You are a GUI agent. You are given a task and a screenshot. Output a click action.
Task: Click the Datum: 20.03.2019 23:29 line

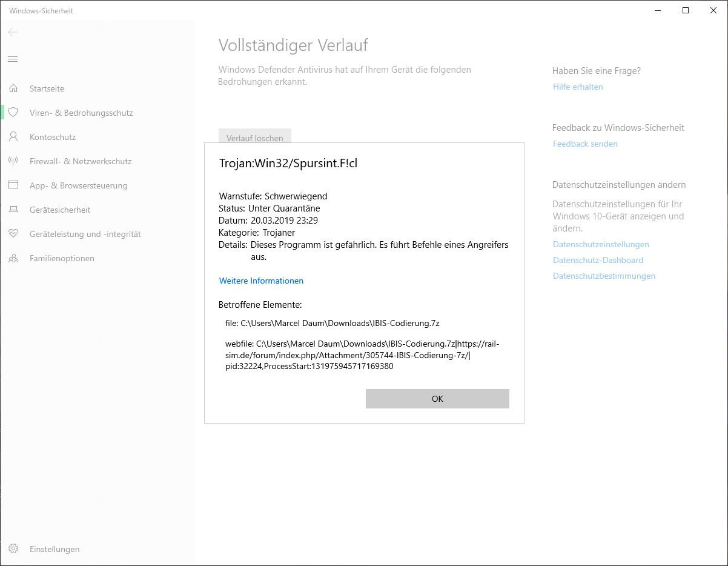[268, 220]
